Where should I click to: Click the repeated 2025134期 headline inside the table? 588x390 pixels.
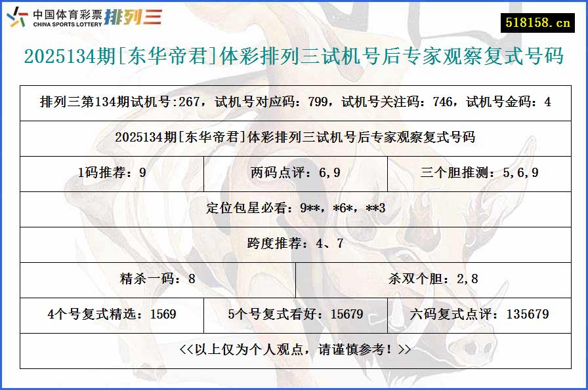[293, 138]
